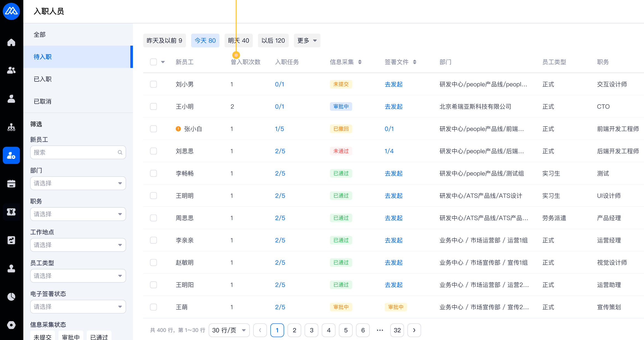
Task: Click the orange warning icon beside 张小白
Action: tap(178, 129)
